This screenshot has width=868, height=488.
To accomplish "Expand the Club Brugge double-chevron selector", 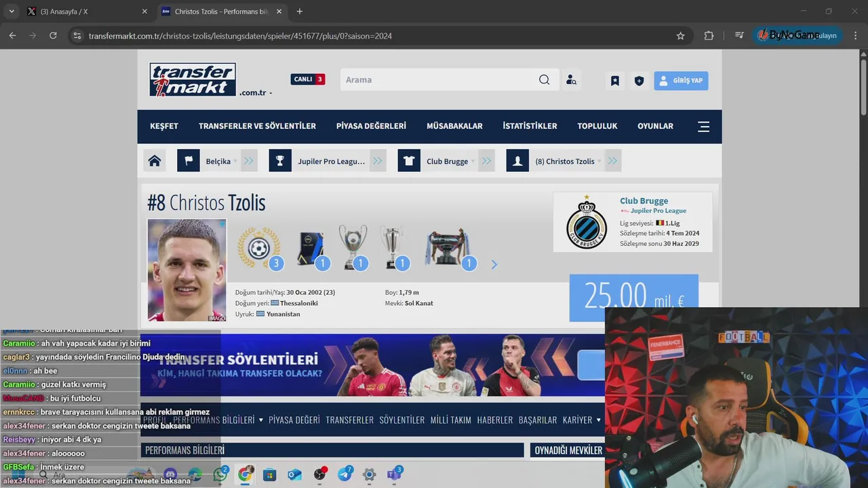I will coord(486,161).
